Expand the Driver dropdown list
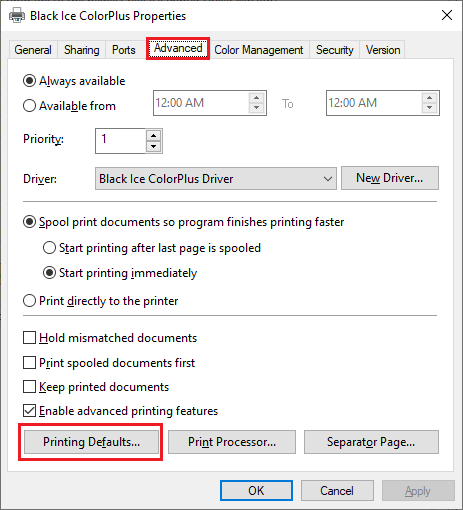Screen dimensions: 463x510 216,179
